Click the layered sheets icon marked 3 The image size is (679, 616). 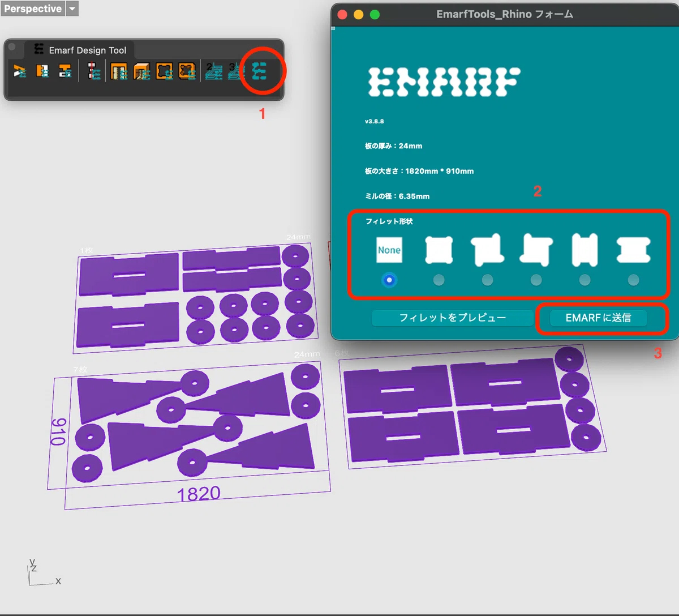click(236, 71)
